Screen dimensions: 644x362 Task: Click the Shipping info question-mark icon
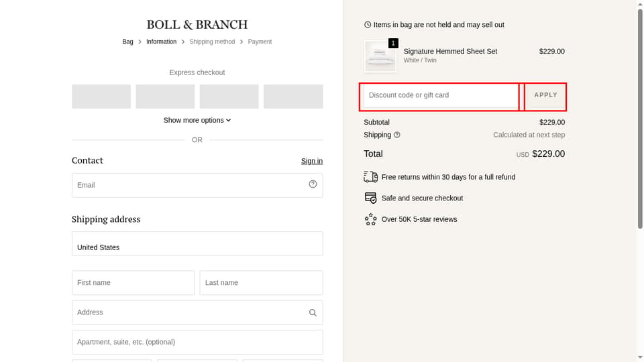(396, 135)
